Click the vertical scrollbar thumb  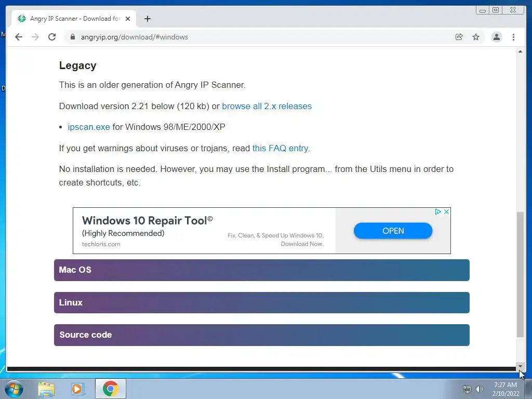pyautogui.click(x=520, y=274)
